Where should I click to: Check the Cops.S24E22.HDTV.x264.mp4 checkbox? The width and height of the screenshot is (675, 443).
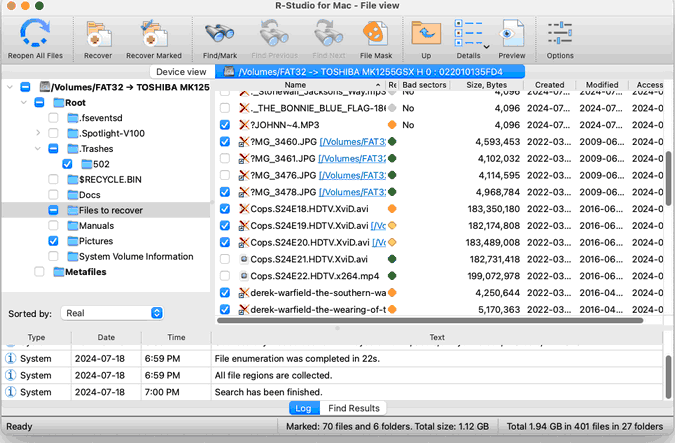coord(225,276)
